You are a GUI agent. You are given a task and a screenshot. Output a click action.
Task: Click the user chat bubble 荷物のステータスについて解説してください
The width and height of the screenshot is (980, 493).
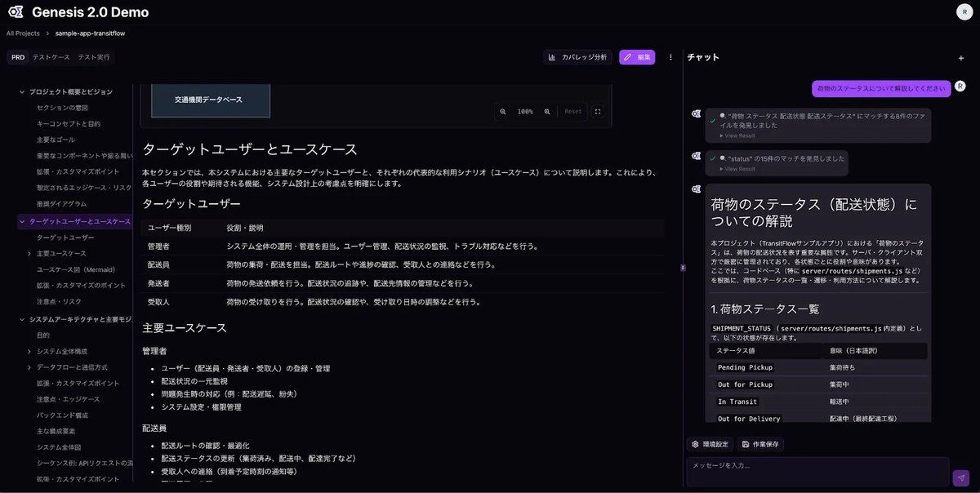tap(881, 88)
